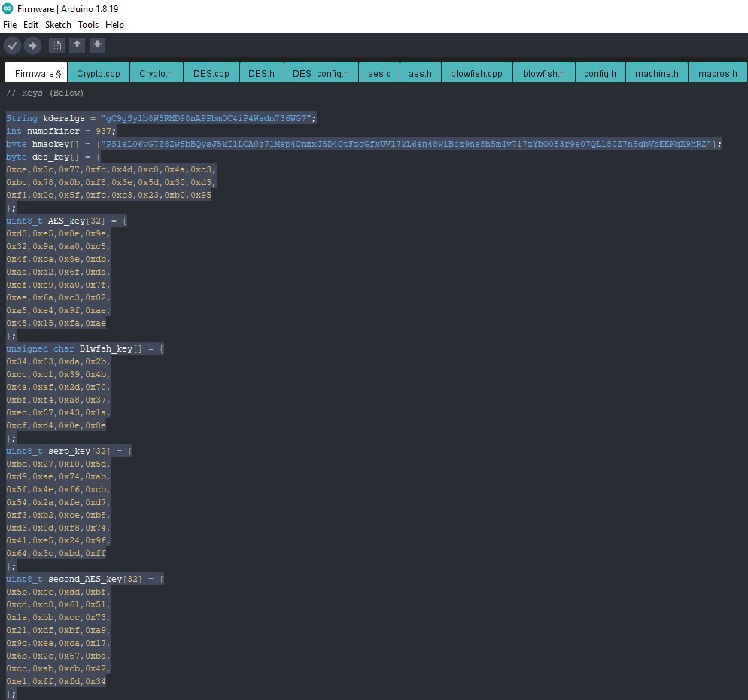Click the line 0xd9,0xae,0x74,0xab
This screenshot has width=748, height=700.
58,476
